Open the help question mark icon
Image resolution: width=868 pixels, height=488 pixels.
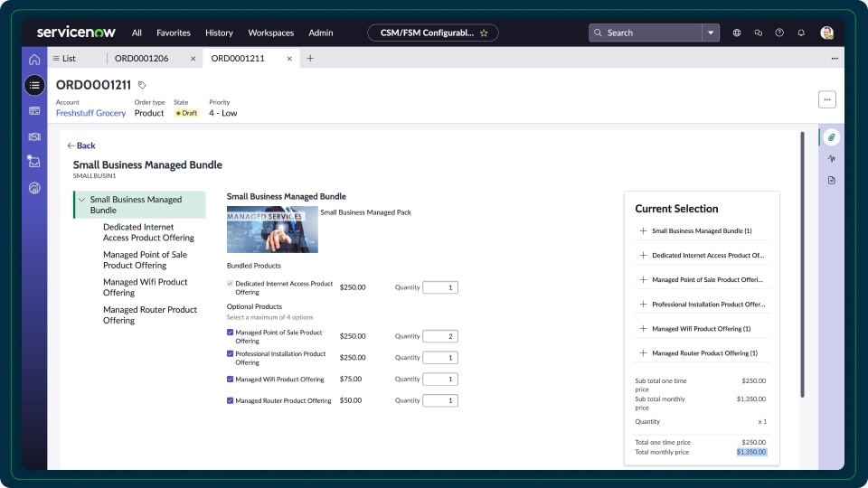tap(779, 33)
